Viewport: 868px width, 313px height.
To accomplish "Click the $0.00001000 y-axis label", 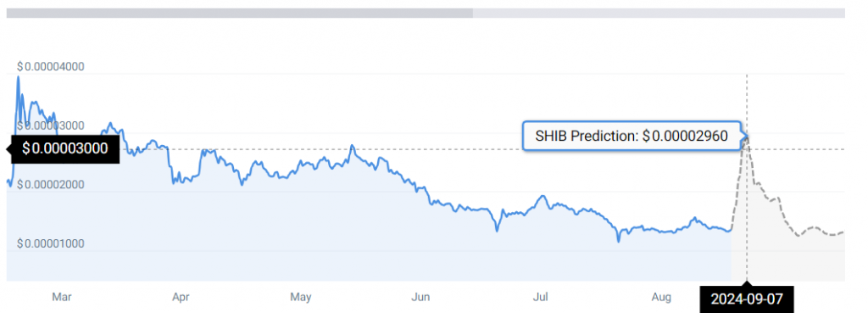I will tap(50, 243).
